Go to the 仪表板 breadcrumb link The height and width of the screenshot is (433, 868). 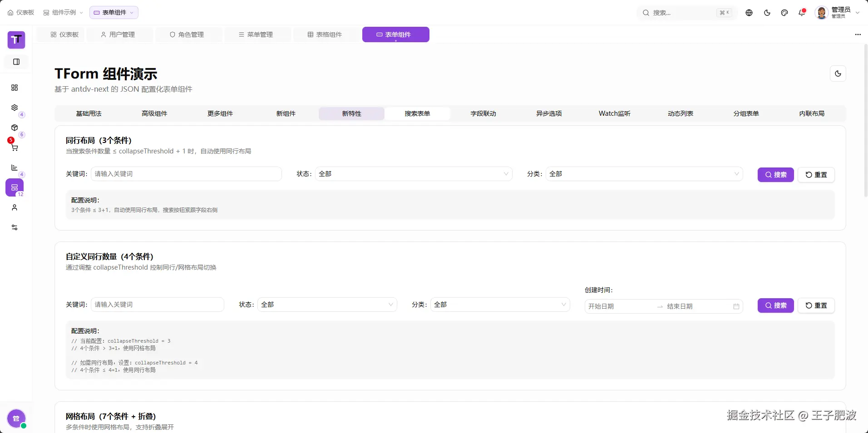tap(21, 13)
